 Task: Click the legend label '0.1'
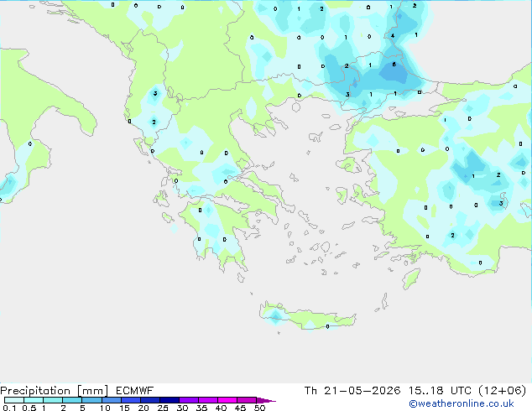coord(9,408)
